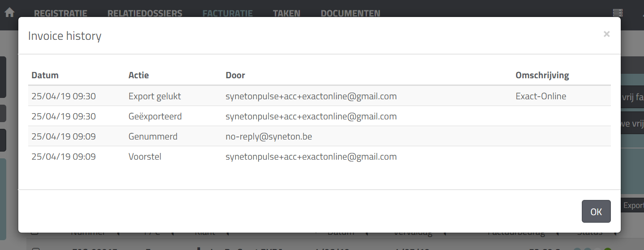644x250 pixels.
Task: Click the partially visible Export button
Action: 633,205
